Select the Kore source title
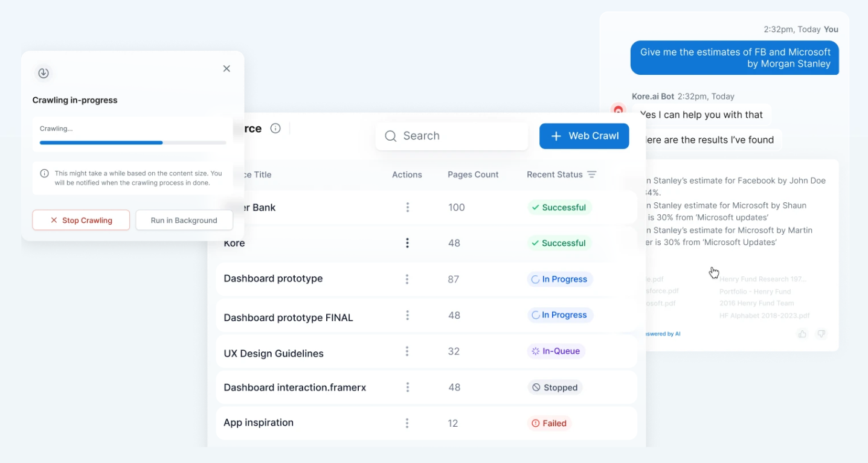 click(x=234, y=243)
